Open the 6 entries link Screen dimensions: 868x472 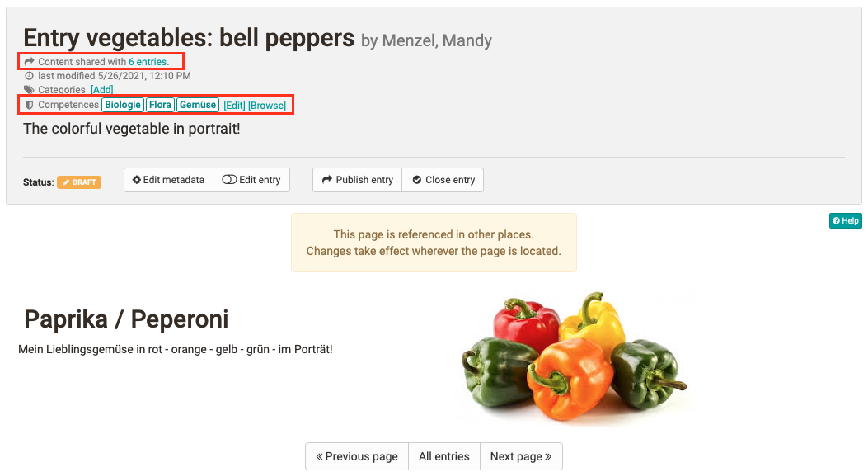(148, 62)
